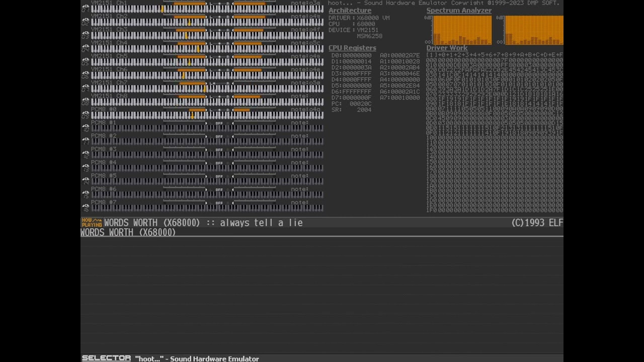644x362 pixels.
Task: Toggle the OFF pan indicator on PCM8 #4
Action: coord(219,163)
